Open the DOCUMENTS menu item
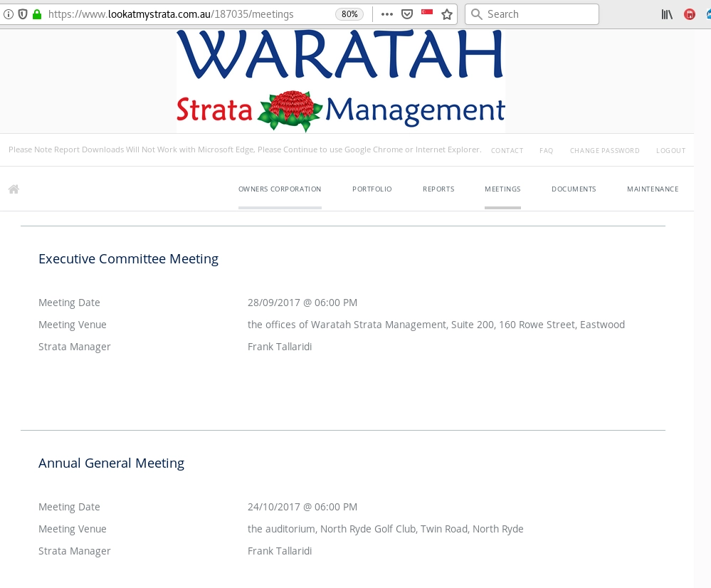 coord(574,189)
